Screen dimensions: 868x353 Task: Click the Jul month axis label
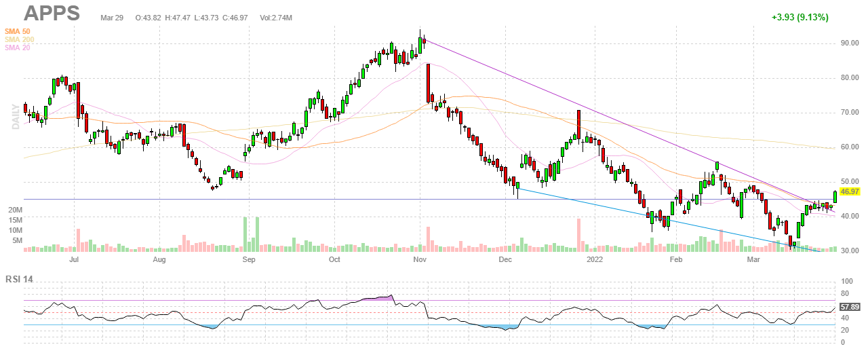[74, 259]
